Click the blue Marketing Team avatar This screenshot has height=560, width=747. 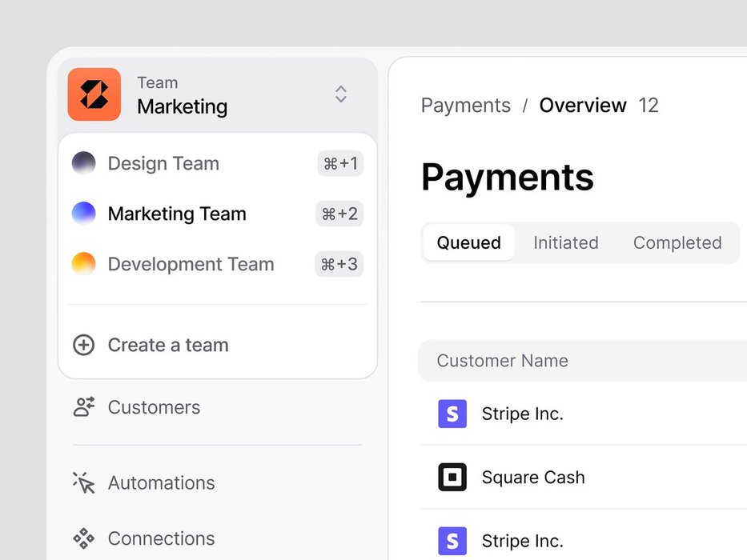click(83, 214)
